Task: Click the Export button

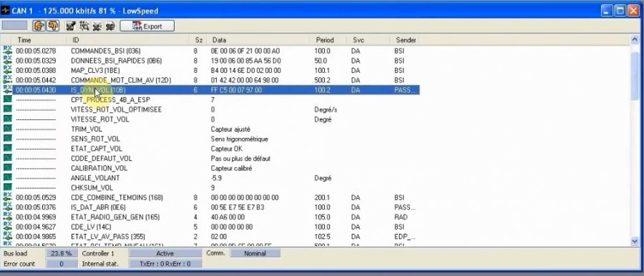Action: 147,26
